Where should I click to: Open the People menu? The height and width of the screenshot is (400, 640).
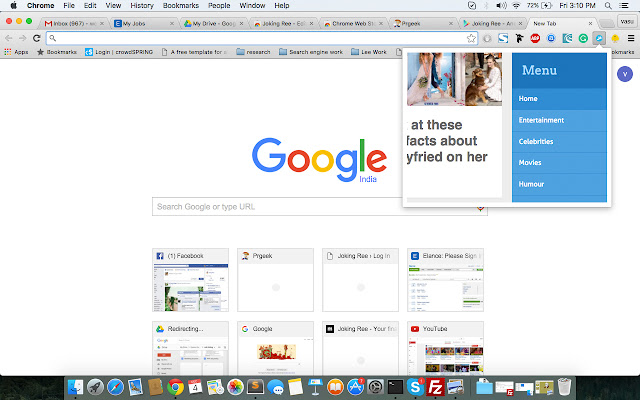(219, 5)
